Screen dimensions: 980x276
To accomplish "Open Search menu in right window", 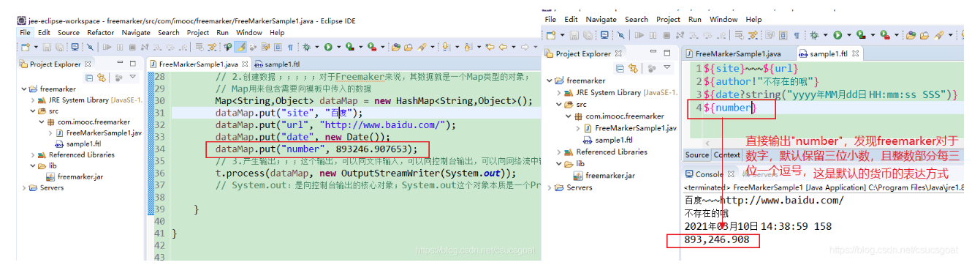I will (x=636, y=19).
